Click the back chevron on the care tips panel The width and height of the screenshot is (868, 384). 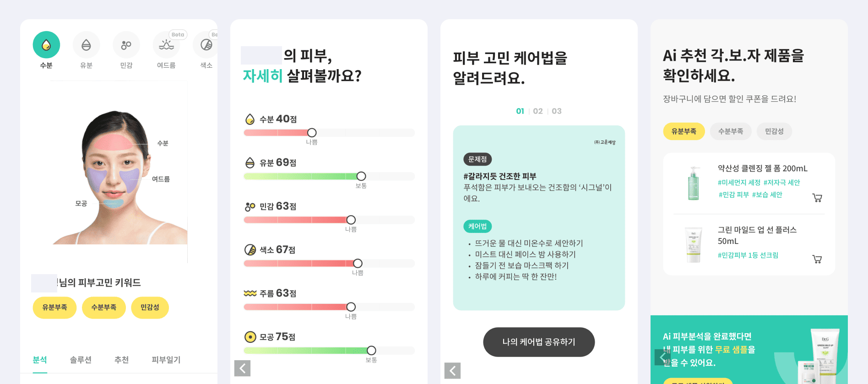[452, 371]
